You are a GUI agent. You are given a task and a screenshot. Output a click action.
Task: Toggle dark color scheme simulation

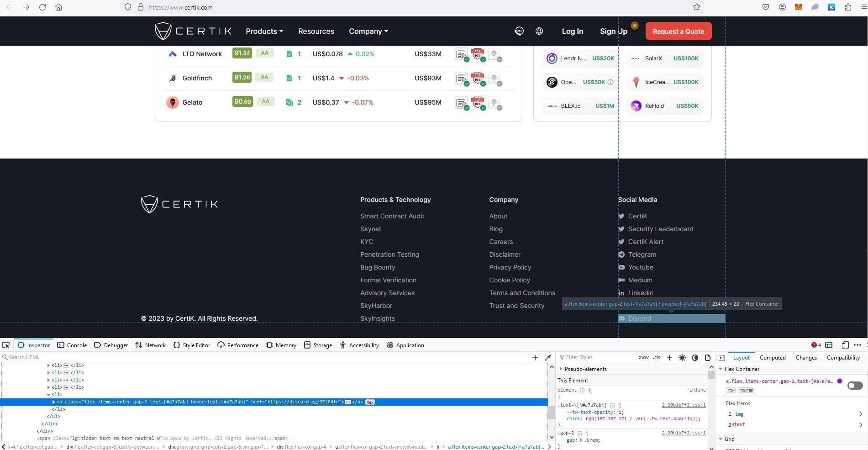point(695,358)
